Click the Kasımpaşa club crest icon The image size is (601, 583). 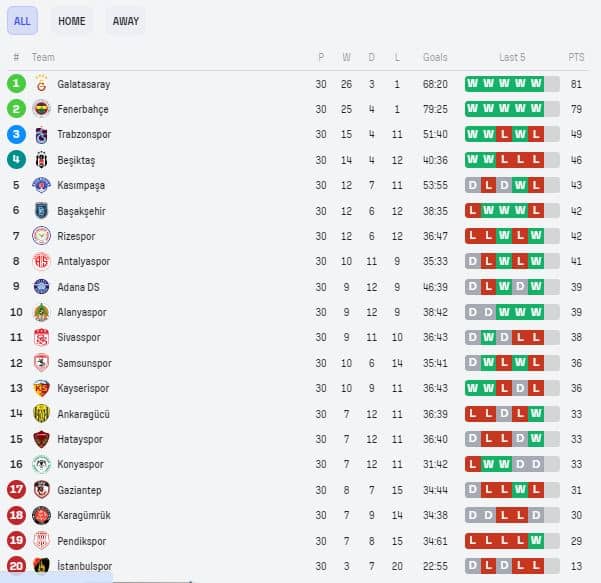pyautogui.click(x=41, y=185)
